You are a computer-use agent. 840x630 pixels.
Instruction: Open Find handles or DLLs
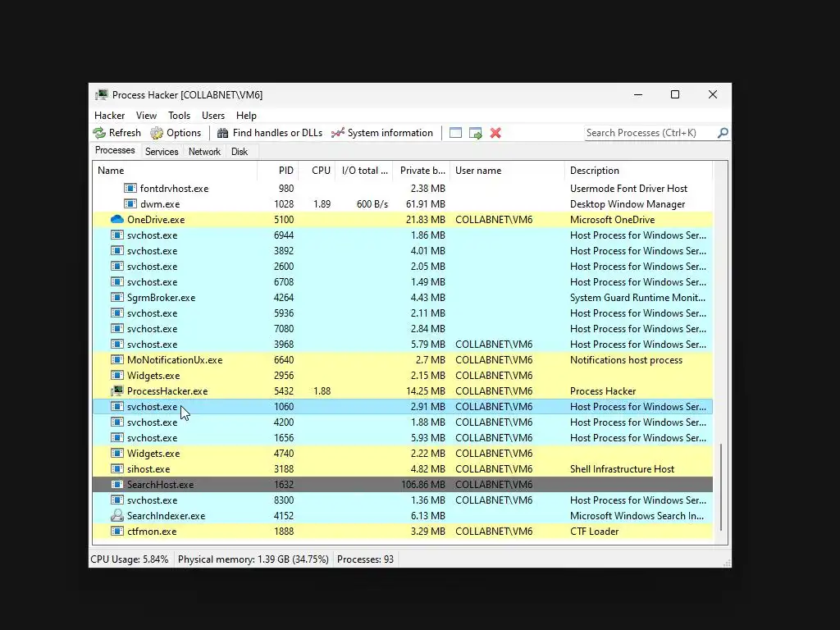point(269,133)
